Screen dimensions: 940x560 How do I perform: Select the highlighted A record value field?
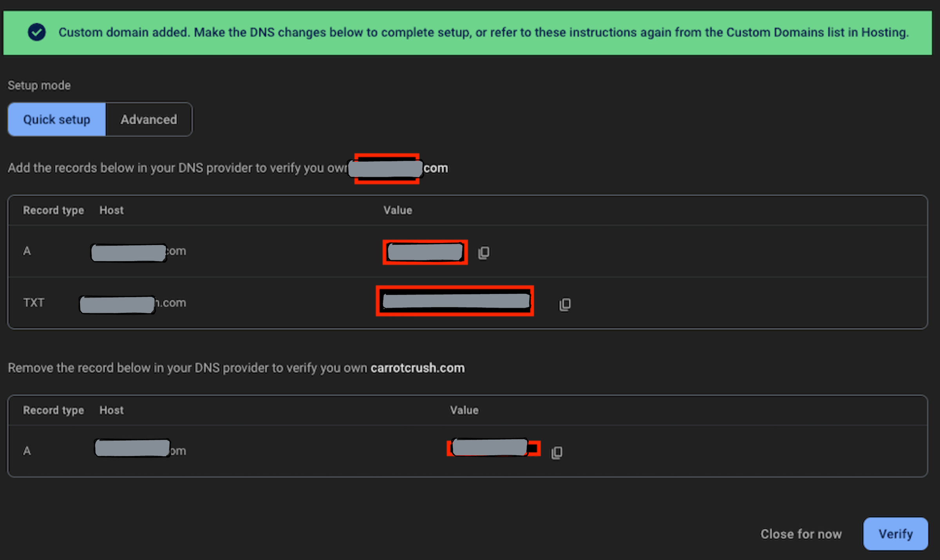click(424, 252)
